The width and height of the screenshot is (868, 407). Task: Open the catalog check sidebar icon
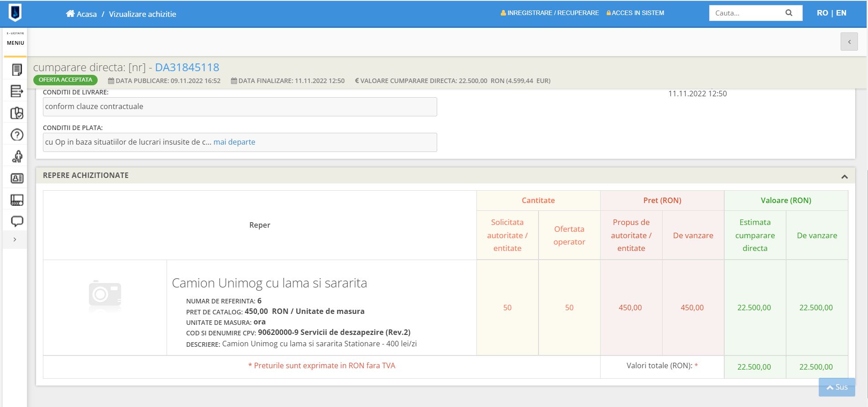coord(17,113)
